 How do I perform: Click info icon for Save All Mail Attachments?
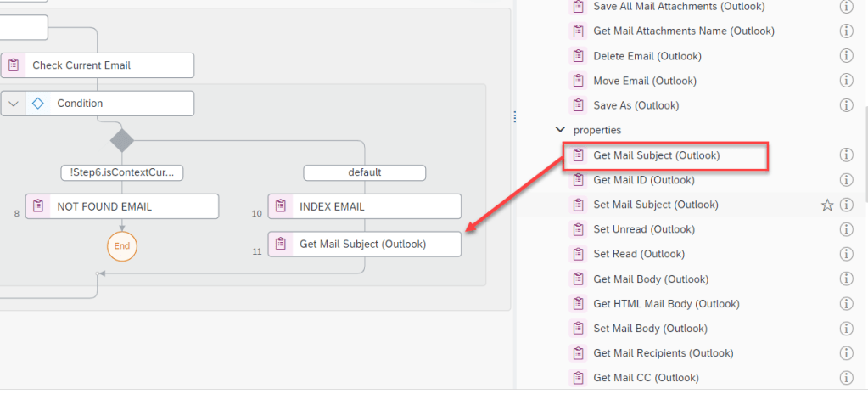pos(846,7)
